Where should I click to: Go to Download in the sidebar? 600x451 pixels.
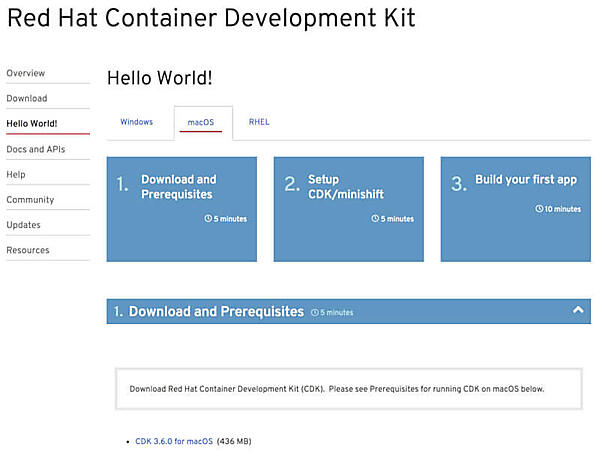pos(27,98)
